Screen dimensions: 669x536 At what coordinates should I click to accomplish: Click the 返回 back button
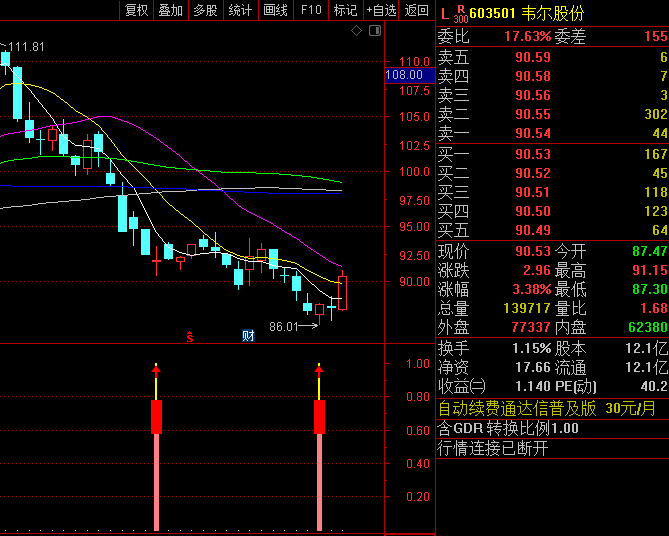point(416,10)
